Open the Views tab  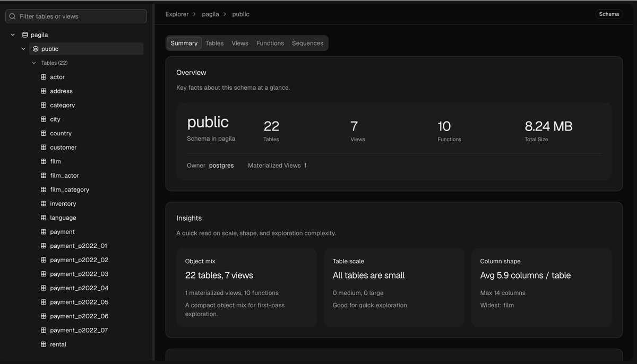point(240,43)
